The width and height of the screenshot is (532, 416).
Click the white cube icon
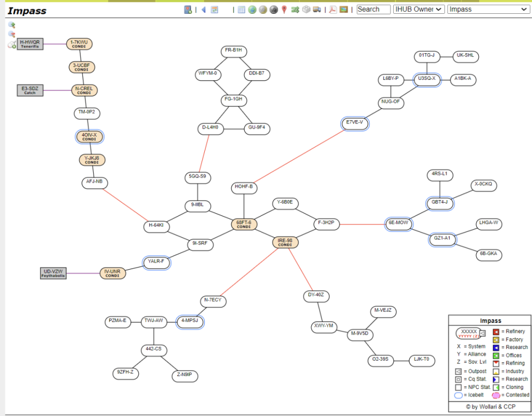[306, 10]
